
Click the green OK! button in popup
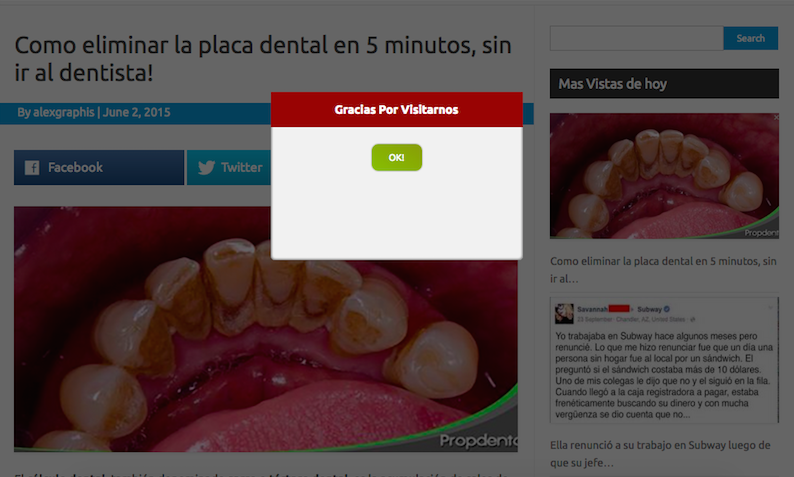(396, 157)
